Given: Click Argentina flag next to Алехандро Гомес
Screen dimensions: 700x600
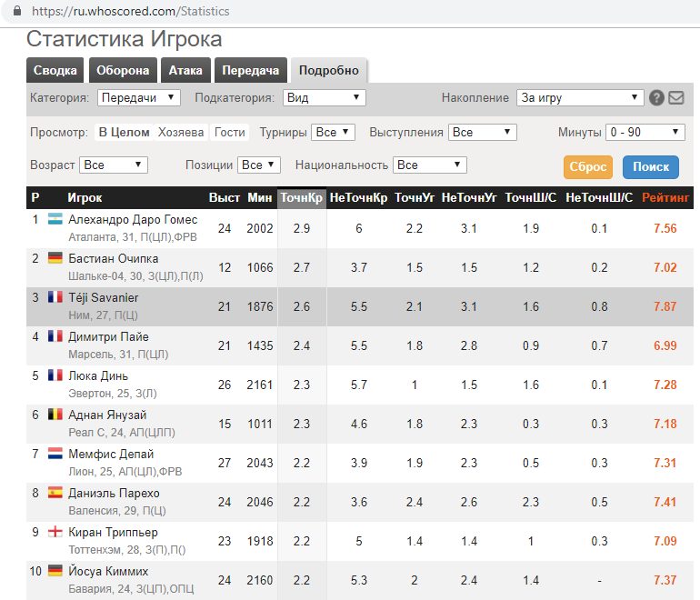Looking at the screenshot, I should click(55, 220).
